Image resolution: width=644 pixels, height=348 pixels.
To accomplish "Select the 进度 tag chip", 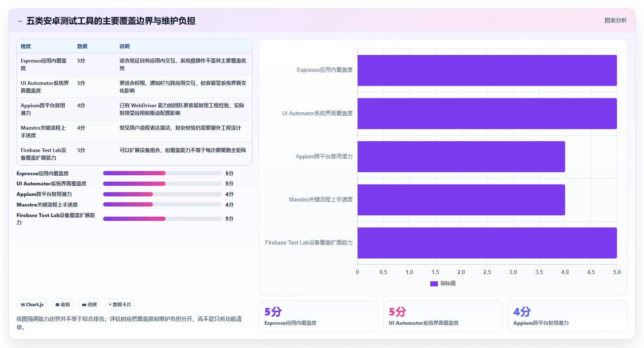I will [x=90, y=304].
